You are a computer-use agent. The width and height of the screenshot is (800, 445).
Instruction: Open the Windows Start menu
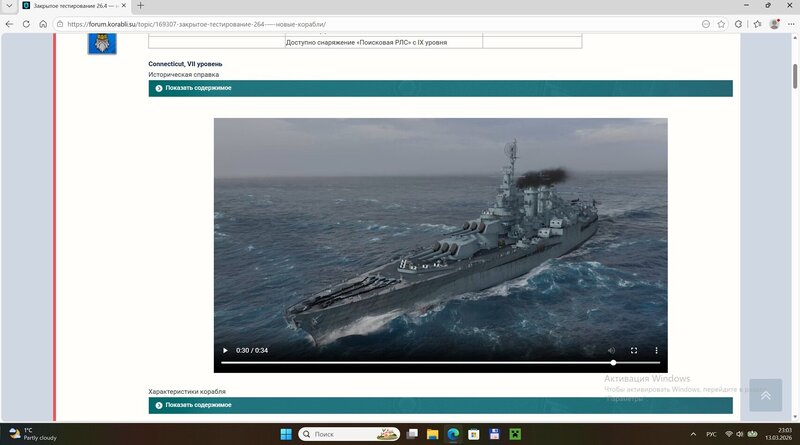(x=286, y=434)
